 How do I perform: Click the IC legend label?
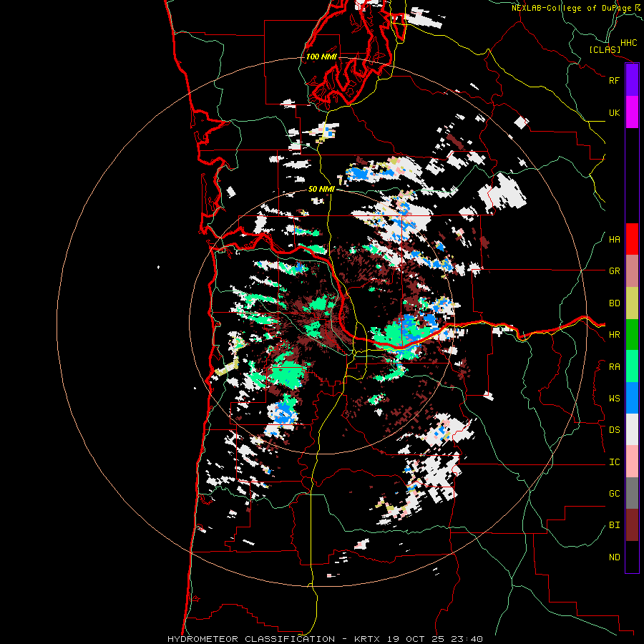(x=614, y=462)
